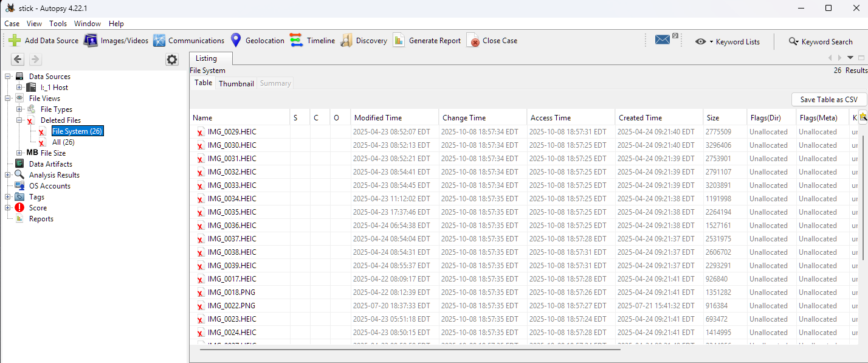Click the red Score exclamation icon
Screen dimensions: 868x363
(x=19, y=208)
